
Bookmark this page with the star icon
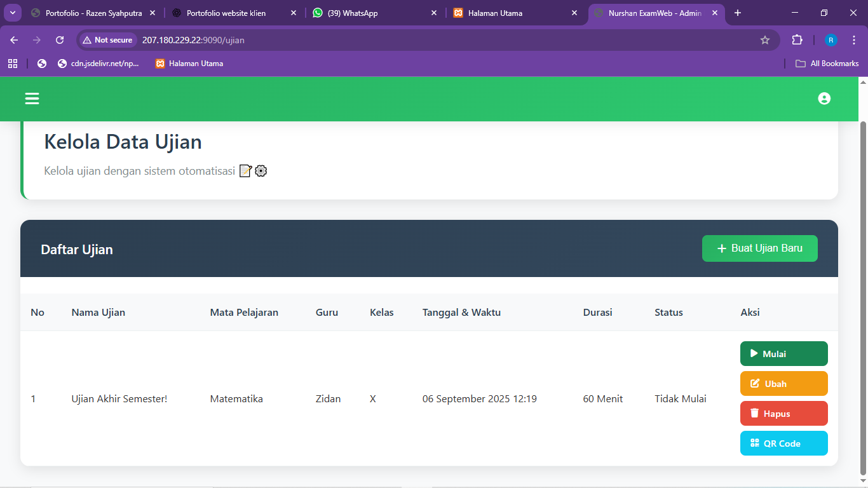click(x=765, y=39)
